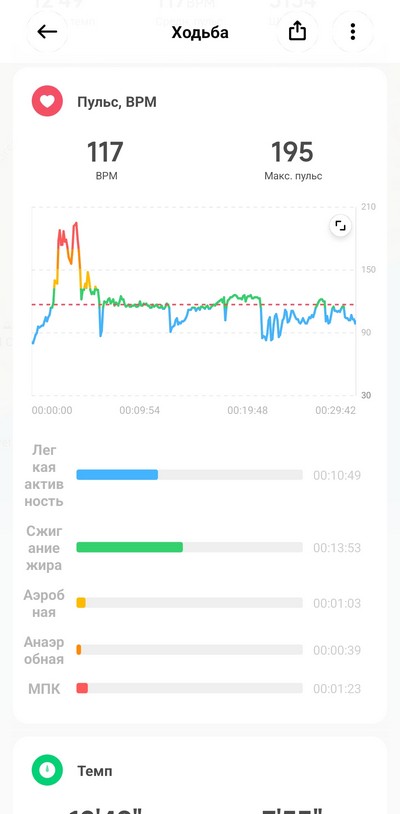Go back using the arrow icon
400x814 pixels.
coord(47,32)
